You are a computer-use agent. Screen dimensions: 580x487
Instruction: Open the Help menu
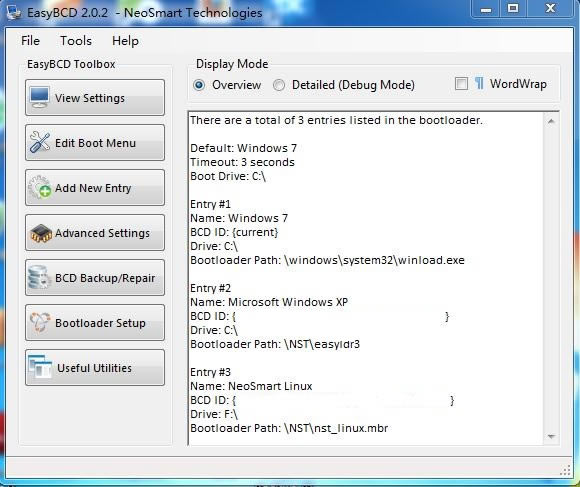(125, 41)
